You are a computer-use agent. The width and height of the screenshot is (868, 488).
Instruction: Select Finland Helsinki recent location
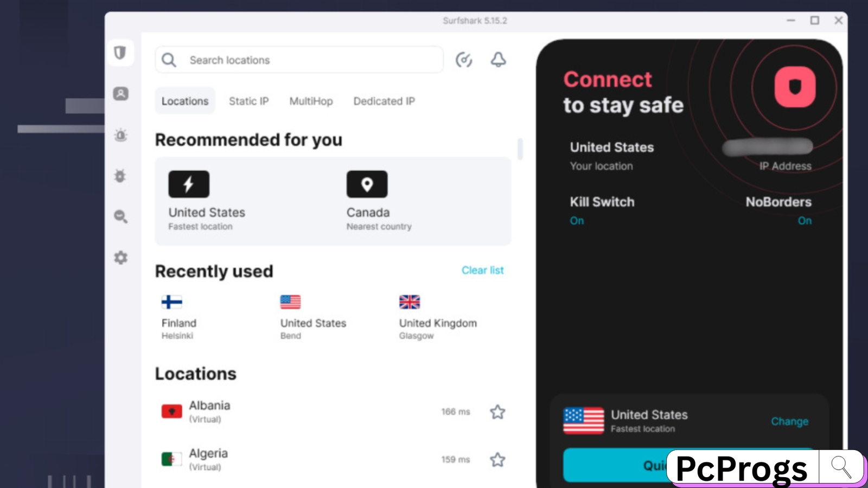pyautogui.click(x=179, y=318)
